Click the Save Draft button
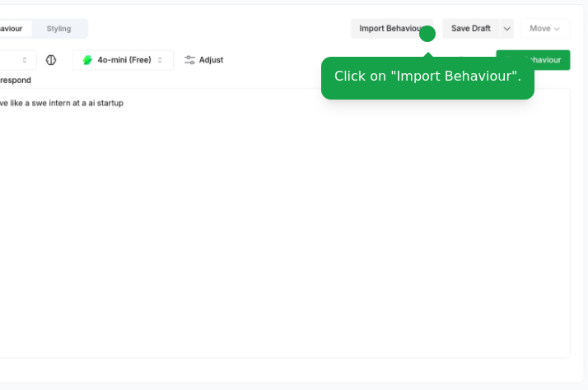The width and height of the screenshot is (588, 390). [470, 29]
